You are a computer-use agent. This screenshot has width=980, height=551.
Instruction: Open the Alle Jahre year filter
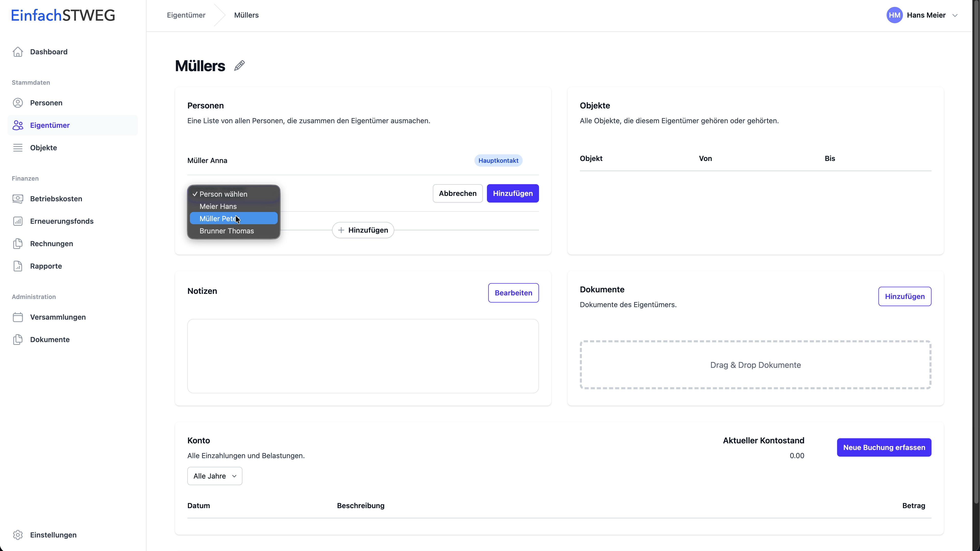coord(215,476)
